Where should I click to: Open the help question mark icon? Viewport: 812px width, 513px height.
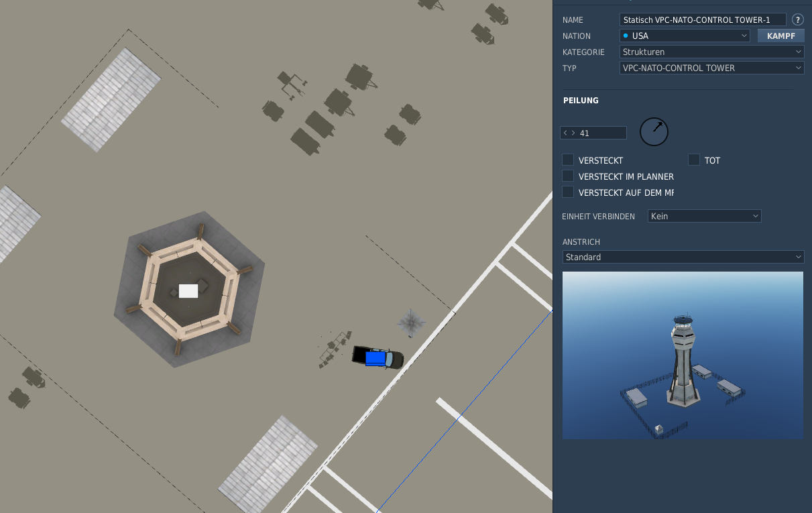[797, 19]
